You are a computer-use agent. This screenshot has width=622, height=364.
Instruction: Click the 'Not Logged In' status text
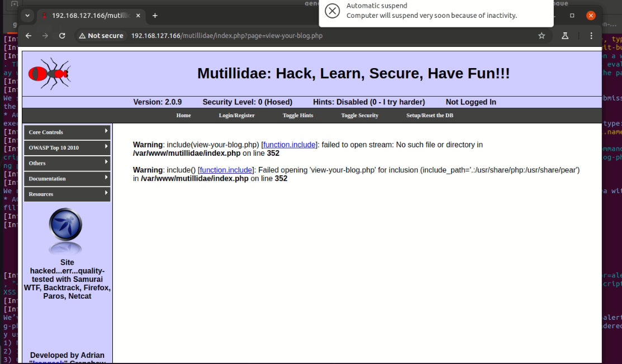471,102
